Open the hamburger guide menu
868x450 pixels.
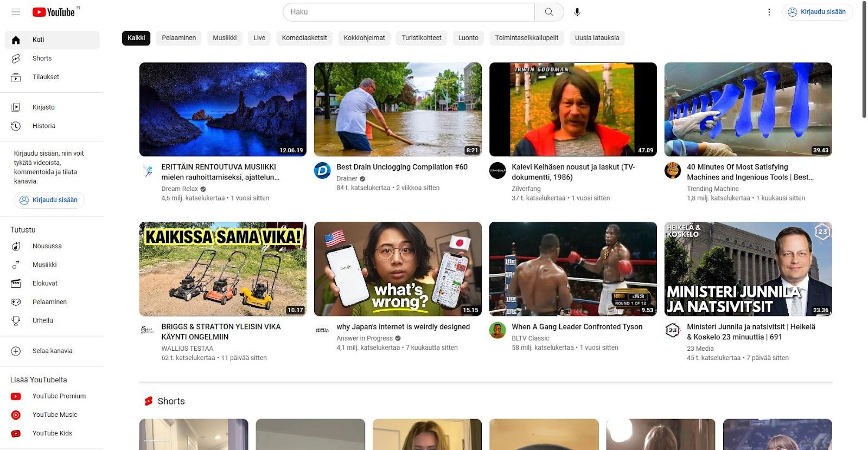click(x=16, y=12)
